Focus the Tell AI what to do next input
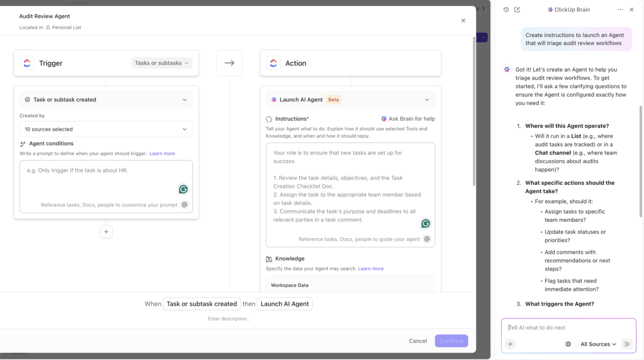 pos(569,328)
